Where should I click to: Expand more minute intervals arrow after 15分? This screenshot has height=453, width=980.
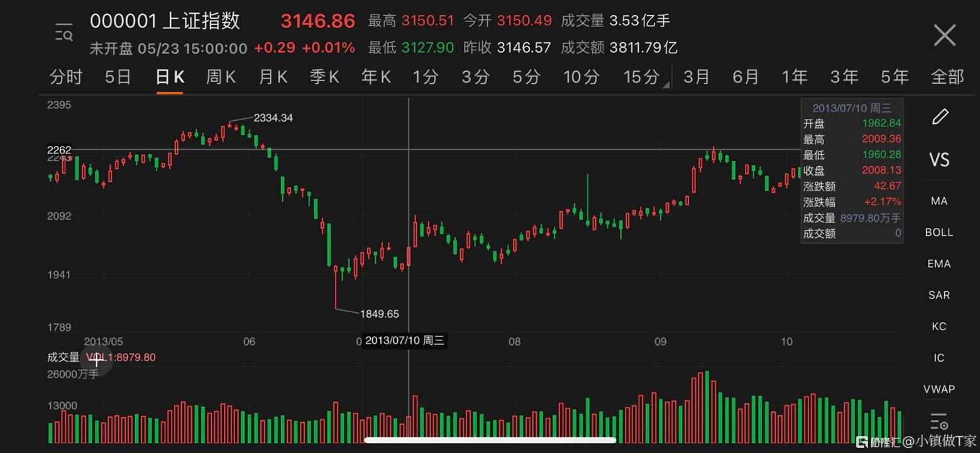coord(666,84)
